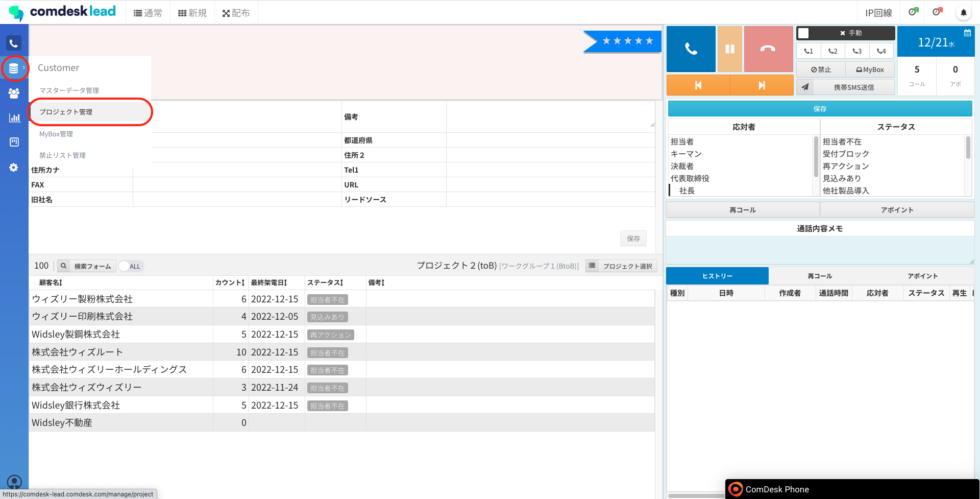Open the プロジェクト選択 dropdown

point(621,266)
